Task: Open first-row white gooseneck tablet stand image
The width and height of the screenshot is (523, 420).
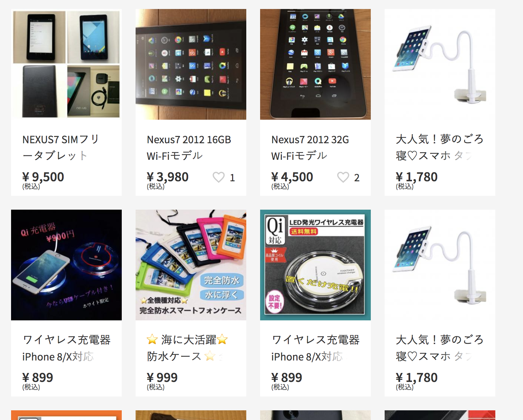Action: [x=440, y=64]
